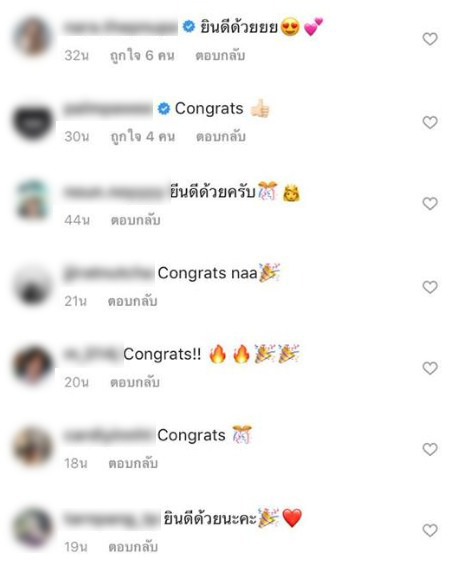463x568 pixels.
Task: Reply to 'Congrats naa' comment
Action: coord(133,301)
